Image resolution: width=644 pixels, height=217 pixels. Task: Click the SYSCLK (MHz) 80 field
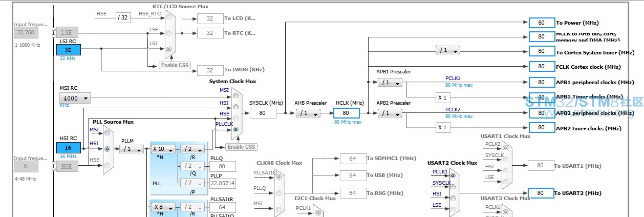(x=263, y=113)
